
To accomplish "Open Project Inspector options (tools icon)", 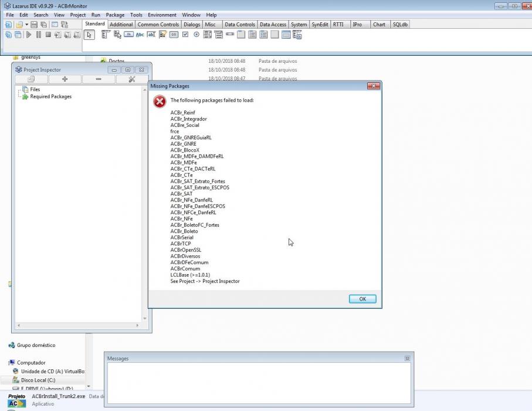I will point(132,79).
